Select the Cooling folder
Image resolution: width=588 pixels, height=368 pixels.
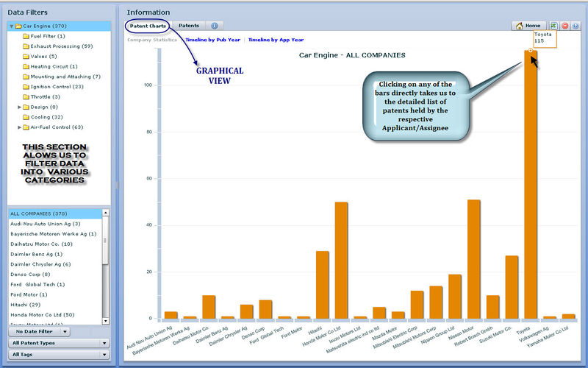coord(46,117)
